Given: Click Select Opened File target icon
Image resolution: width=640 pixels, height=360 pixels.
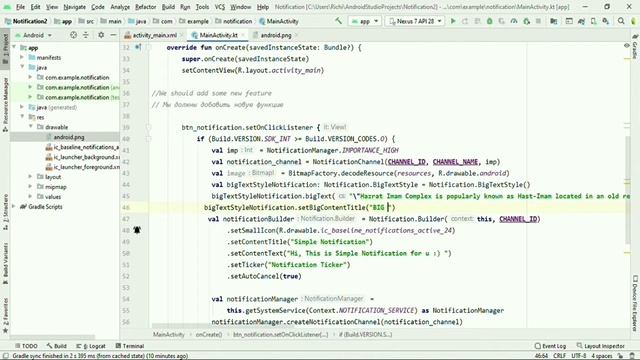Looking at the screenshot, I should pos(73,35).
